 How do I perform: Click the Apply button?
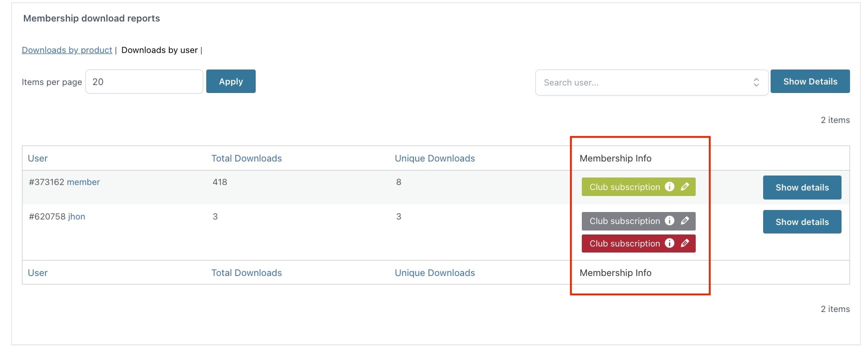231,81
